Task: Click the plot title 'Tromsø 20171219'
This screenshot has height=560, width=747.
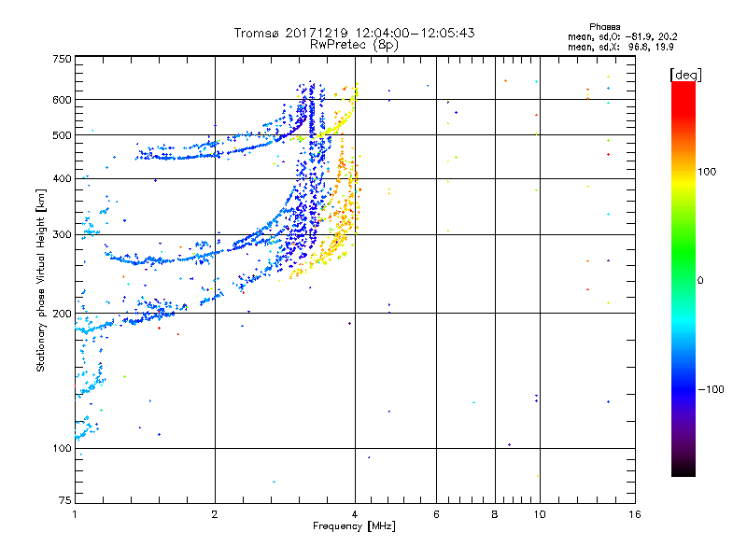Action: click(291, 33)
